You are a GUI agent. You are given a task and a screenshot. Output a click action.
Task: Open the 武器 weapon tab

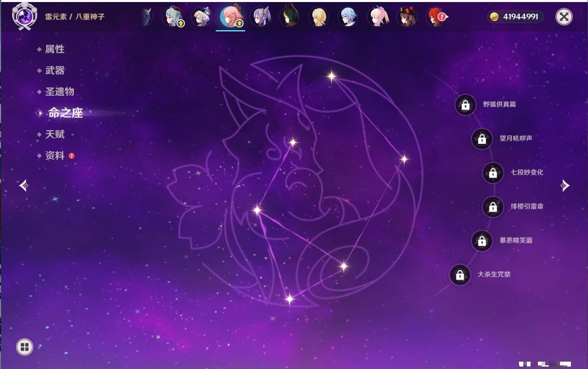coord(55,71)
